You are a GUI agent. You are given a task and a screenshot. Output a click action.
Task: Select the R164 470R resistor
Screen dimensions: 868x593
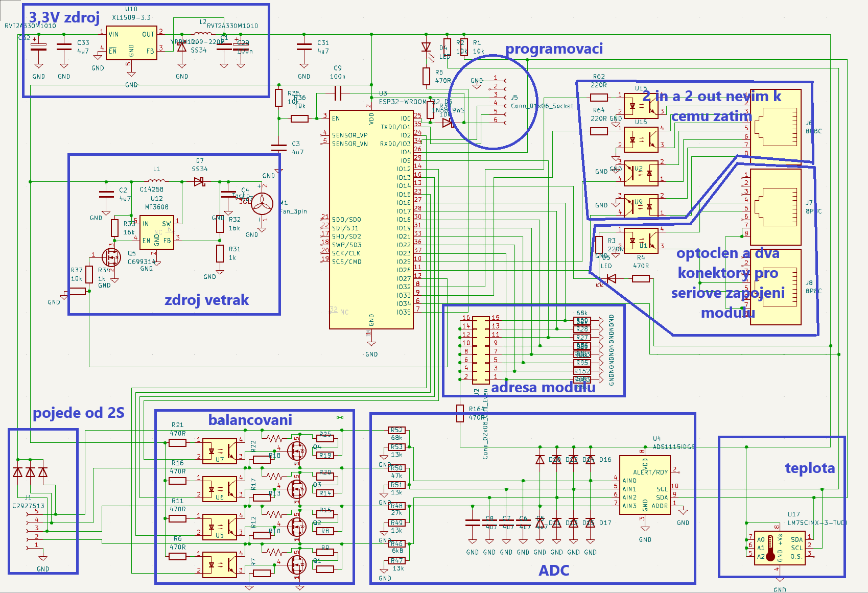460,413
